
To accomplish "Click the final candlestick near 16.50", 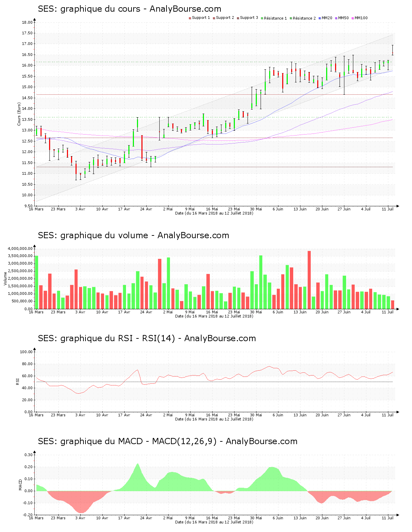I will (x=392, y=50).
